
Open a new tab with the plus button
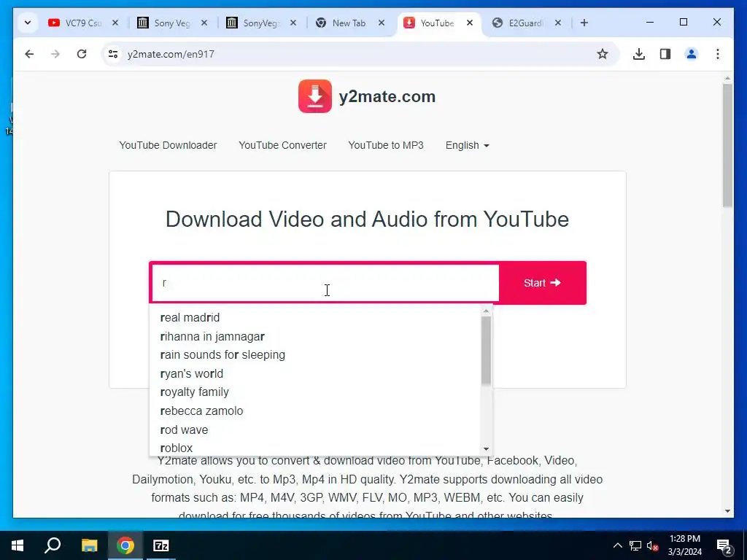pyautogui.click(x=584, y=23)
